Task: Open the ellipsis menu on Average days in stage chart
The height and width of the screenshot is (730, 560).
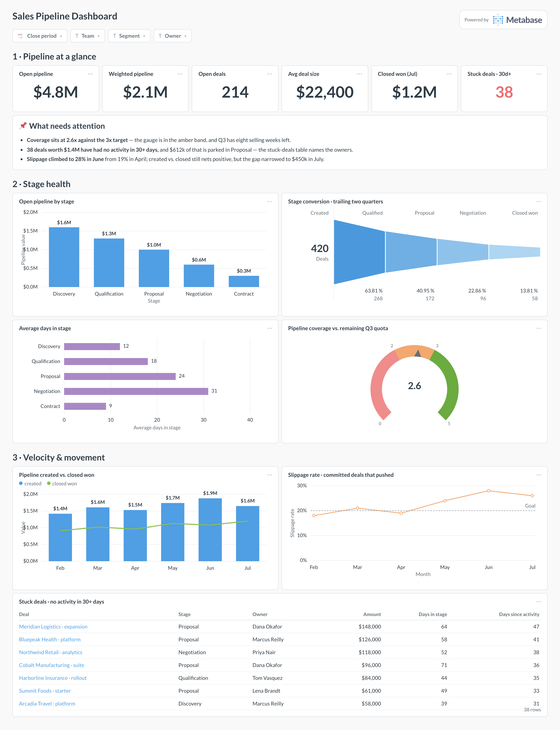Action: coord(270,328)
